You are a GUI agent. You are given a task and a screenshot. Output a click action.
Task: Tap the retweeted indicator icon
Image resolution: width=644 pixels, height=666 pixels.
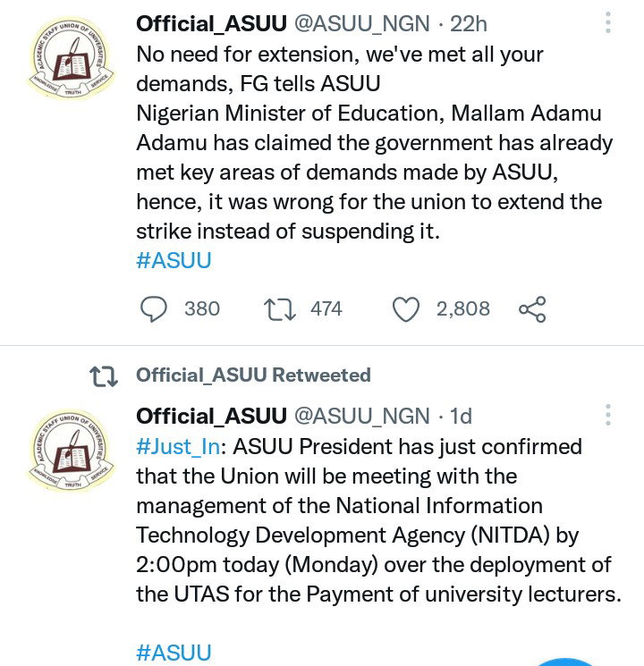pyautogui.click(x=104, y=376)
